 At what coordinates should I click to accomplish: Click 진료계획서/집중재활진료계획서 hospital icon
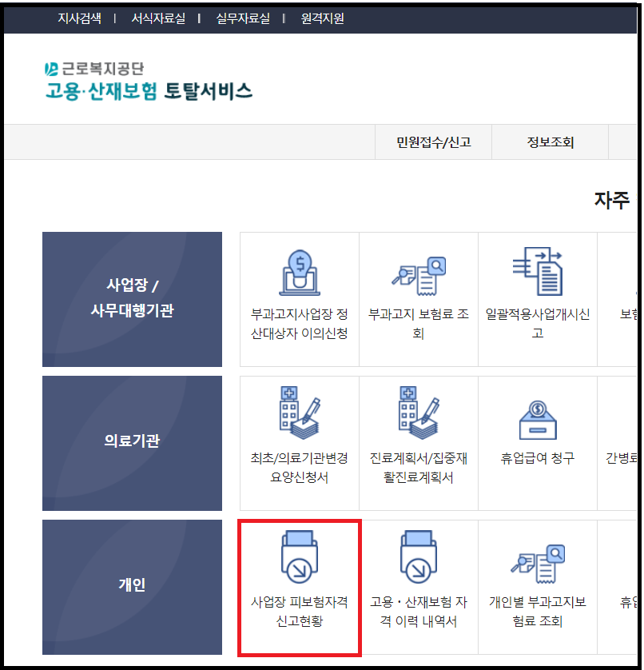(x=419, y=413)
